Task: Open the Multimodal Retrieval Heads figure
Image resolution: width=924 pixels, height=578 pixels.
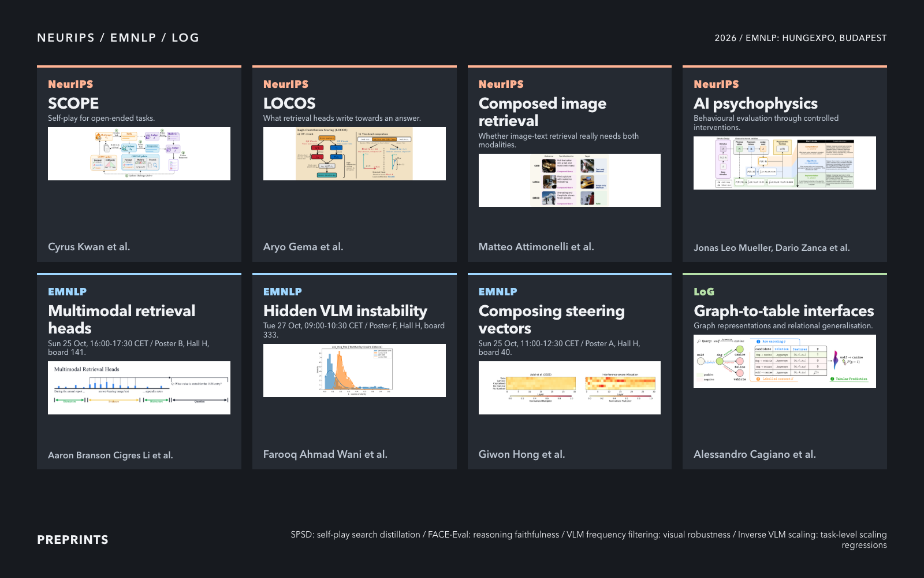Action: [139, 388]
